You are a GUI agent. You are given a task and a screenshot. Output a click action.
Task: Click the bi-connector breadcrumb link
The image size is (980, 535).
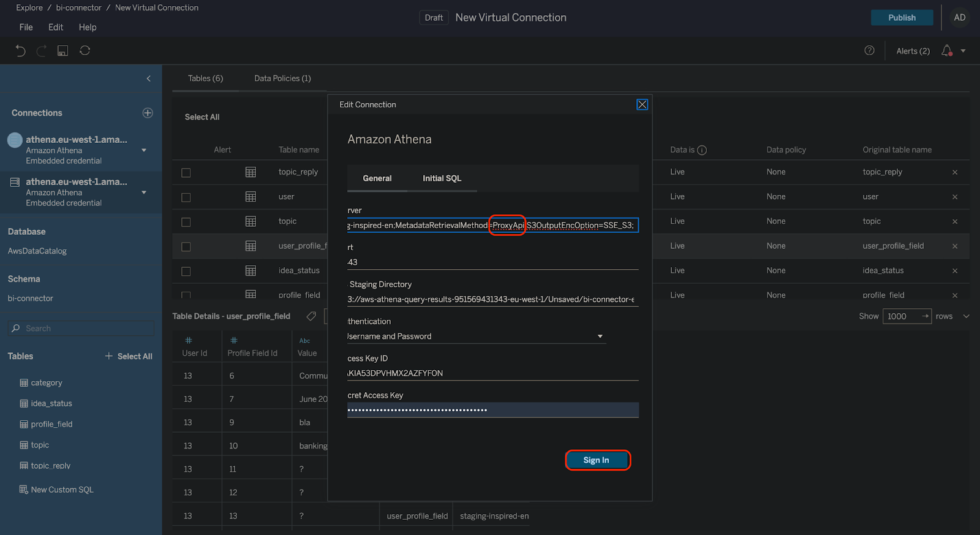(x=78, y=8)
